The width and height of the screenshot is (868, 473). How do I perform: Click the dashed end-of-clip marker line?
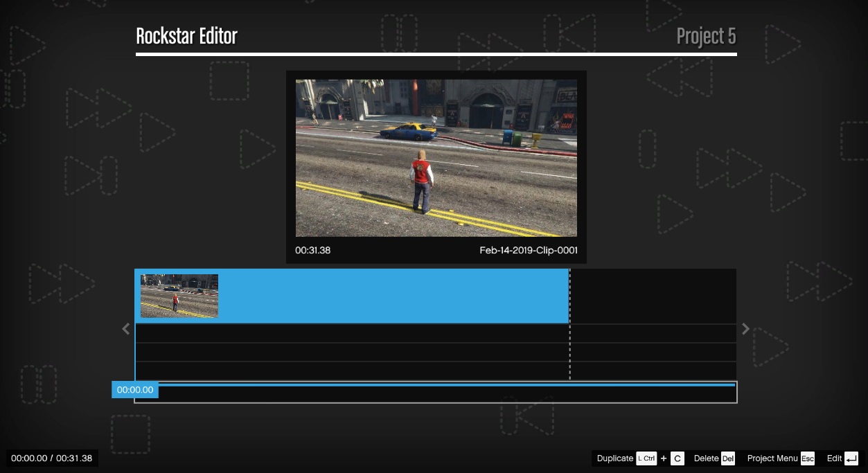pyautogui.click(x=569, y=324)
